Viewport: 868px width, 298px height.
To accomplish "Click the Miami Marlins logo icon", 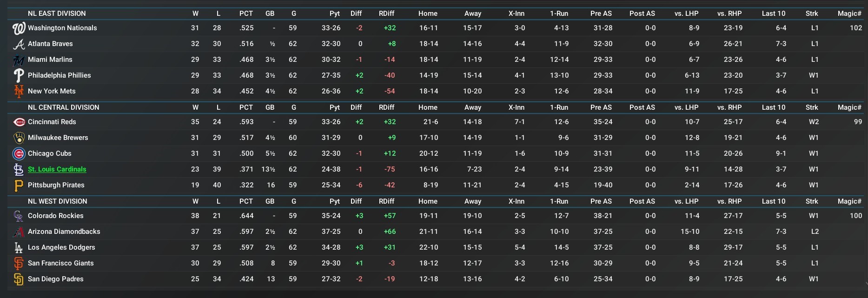I will (x=19, y=60).
